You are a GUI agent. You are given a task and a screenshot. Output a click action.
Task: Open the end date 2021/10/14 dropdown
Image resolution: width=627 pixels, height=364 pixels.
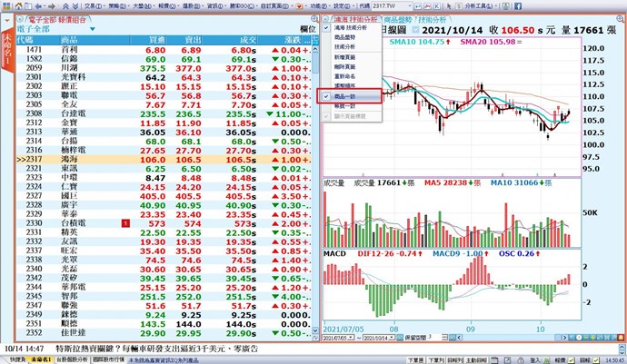tap(392, 338)
